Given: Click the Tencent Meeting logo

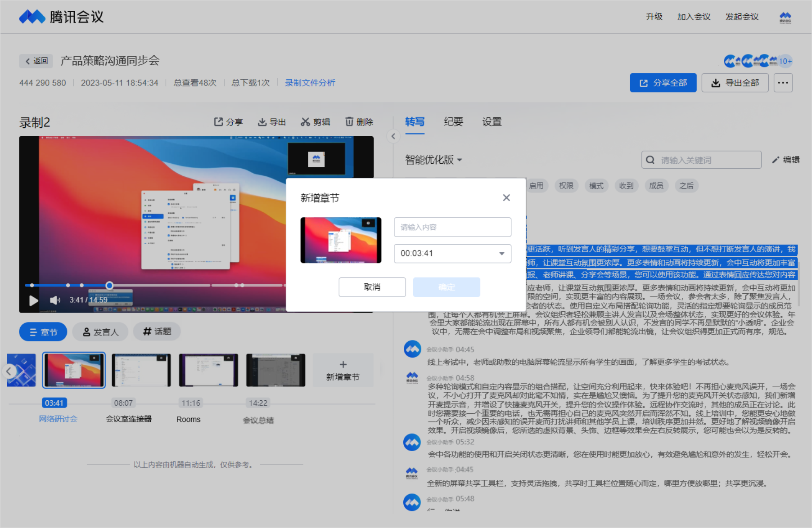Looking at the screenshot, I should 61,17.
